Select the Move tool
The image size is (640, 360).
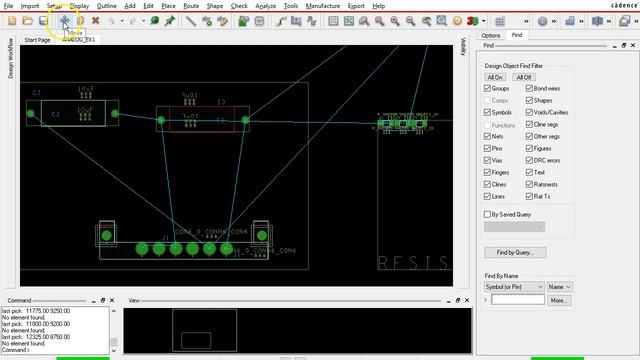point(64,21)
